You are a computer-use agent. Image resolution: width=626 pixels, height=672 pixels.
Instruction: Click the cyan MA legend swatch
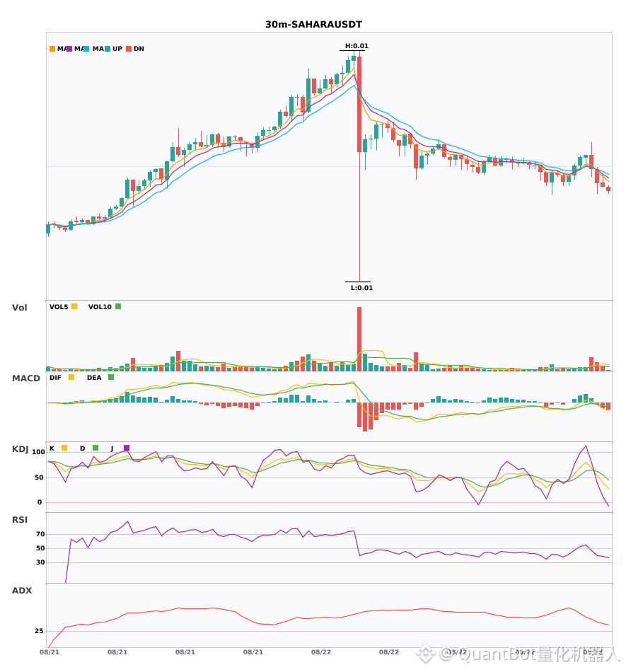pos(86,49)
